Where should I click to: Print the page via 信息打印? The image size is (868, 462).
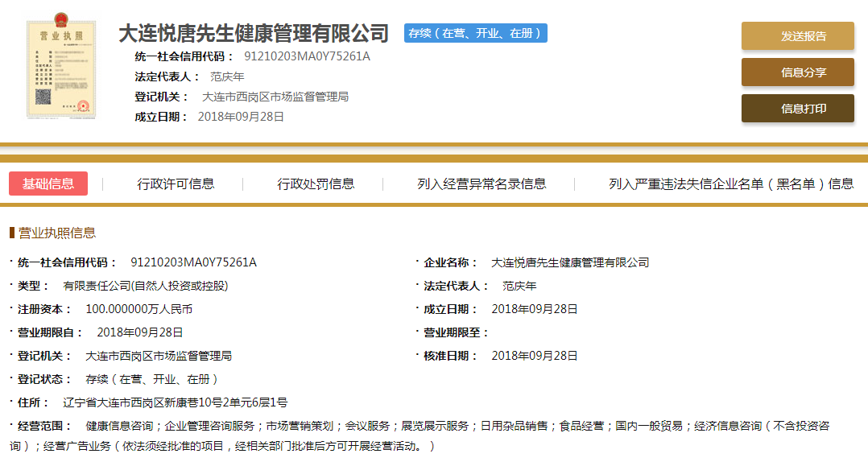tap(797, 109)
